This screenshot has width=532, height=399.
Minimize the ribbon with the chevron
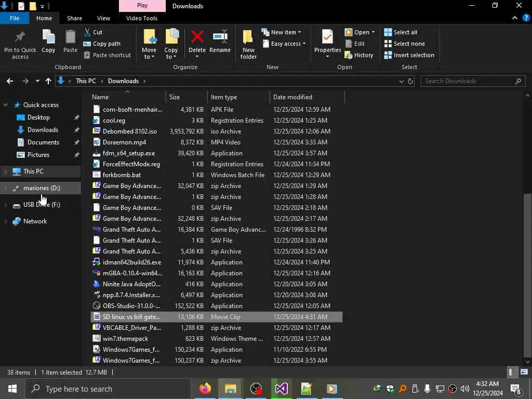tap(515, 18)
